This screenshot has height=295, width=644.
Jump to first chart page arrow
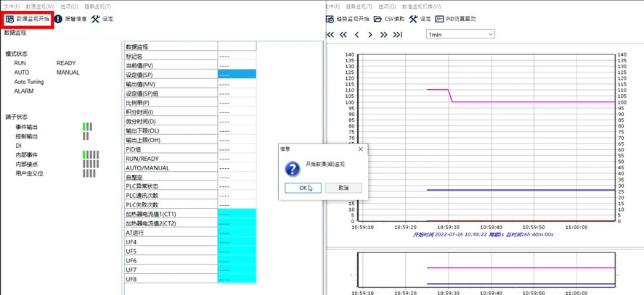pyautogui.click(x=330, y=34)
